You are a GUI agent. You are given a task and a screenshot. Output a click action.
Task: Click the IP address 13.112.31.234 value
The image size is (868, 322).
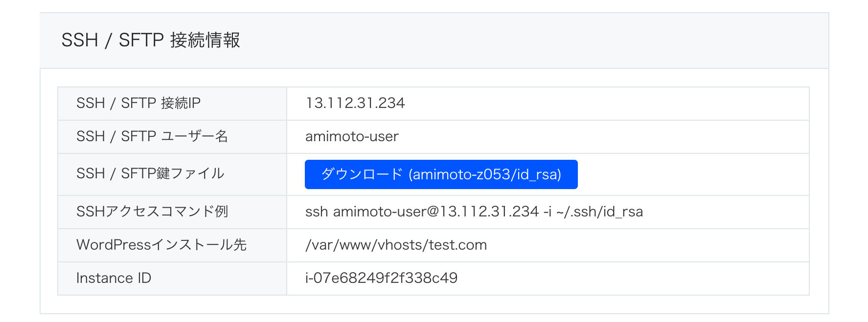pos(355,103)
